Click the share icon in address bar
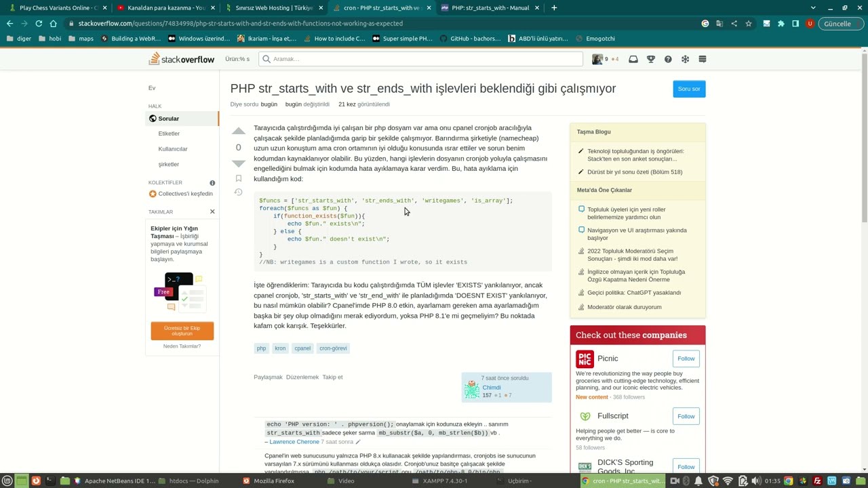Image resolution: width=868 pixels, height=488 pixels. (734, 24)
